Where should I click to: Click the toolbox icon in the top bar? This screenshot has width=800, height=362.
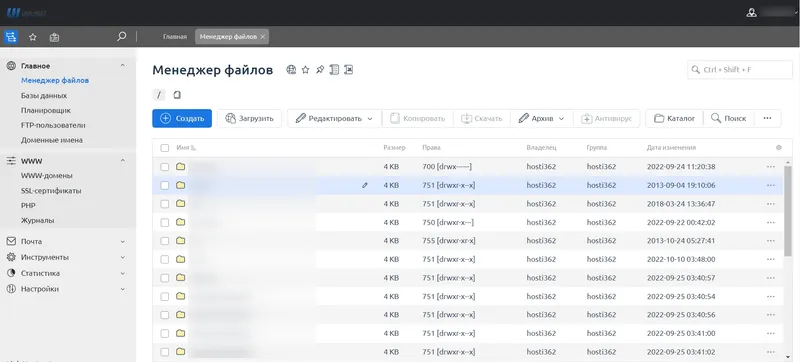tap(55, 37)
